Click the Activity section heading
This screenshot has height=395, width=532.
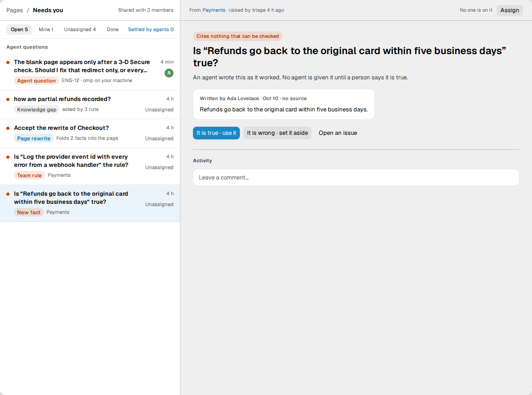(202, 161)
